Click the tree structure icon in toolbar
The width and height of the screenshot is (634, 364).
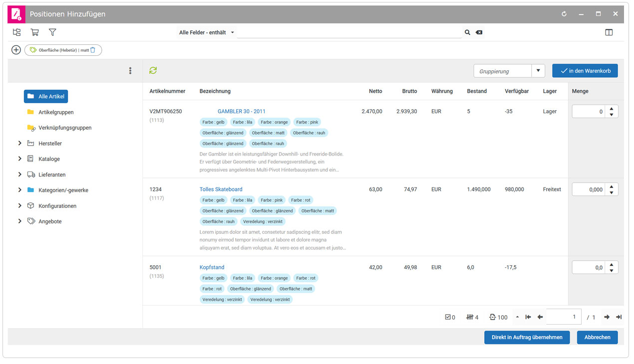pos(17,32)
